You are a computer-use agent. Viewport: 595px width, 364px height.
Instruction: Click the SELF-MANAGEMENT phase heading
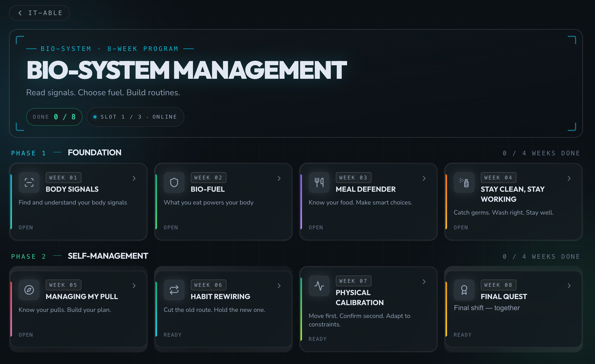pyautogui.click(x=108, y=256)
